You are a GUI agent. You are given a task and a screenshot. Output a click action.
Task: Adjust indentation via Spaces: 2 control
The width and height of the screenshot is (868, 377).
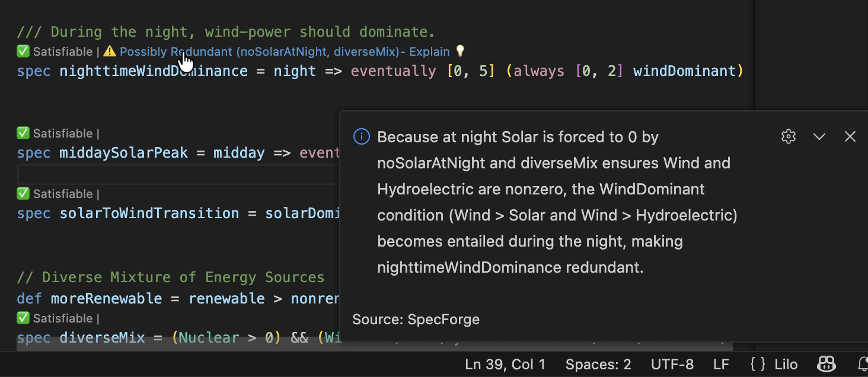click(597, 364)
